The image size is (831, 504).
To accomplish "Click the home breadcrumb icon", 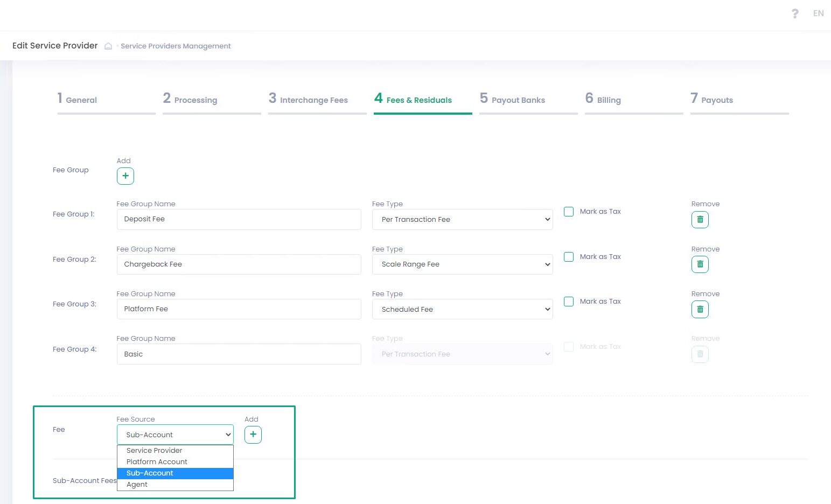I will point(108,46).
